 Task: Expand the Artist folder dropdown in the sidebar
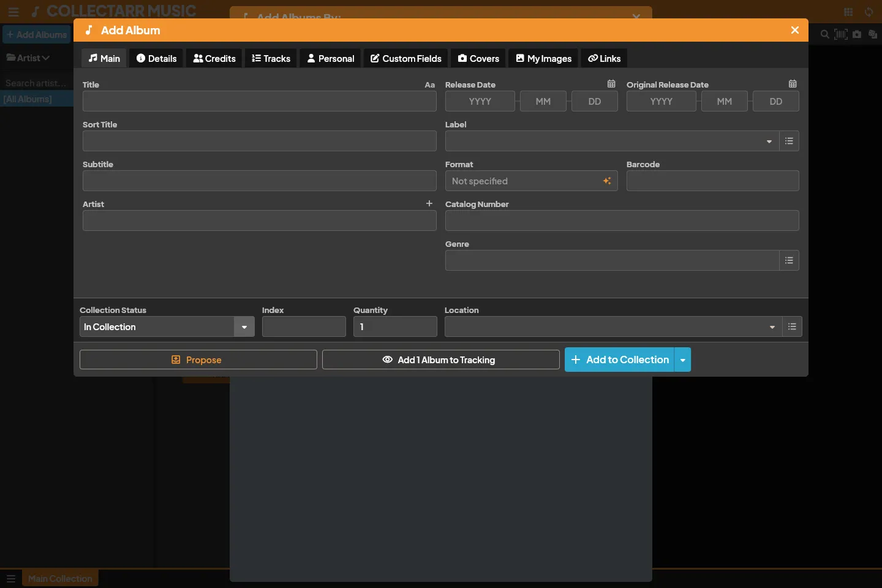(x=28, y=58)
